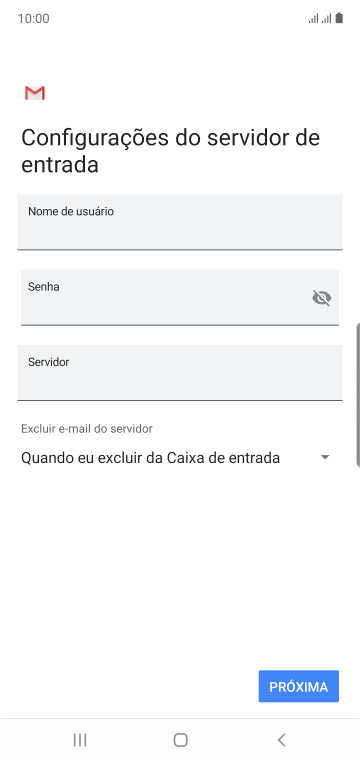Click the Nome de usuário field
This screenshot has width=360, height=760.
tap(180, 222)
